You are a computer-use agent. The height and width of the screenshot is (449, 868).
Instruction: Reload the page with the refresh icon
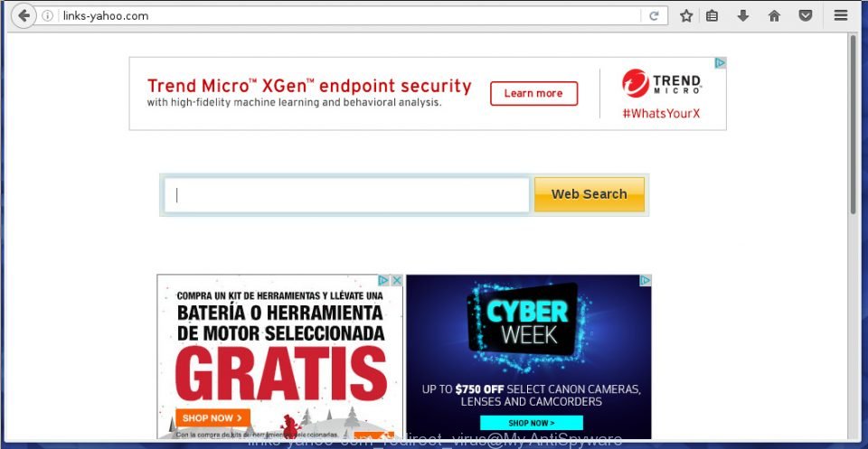point(654,16)
